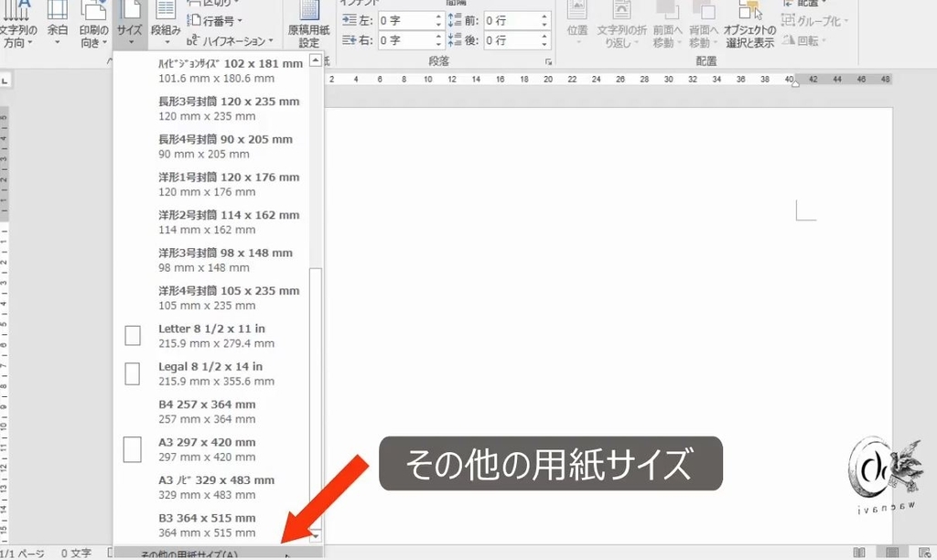Switch to print layout view icon
The width and height of the screenshot is (937, 560).
[892, 553]
